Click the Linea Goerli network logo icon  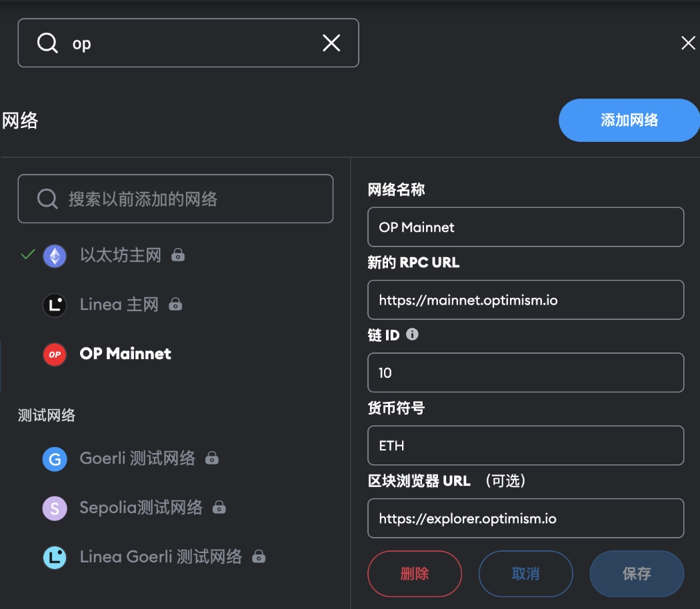tap(55, 557)
